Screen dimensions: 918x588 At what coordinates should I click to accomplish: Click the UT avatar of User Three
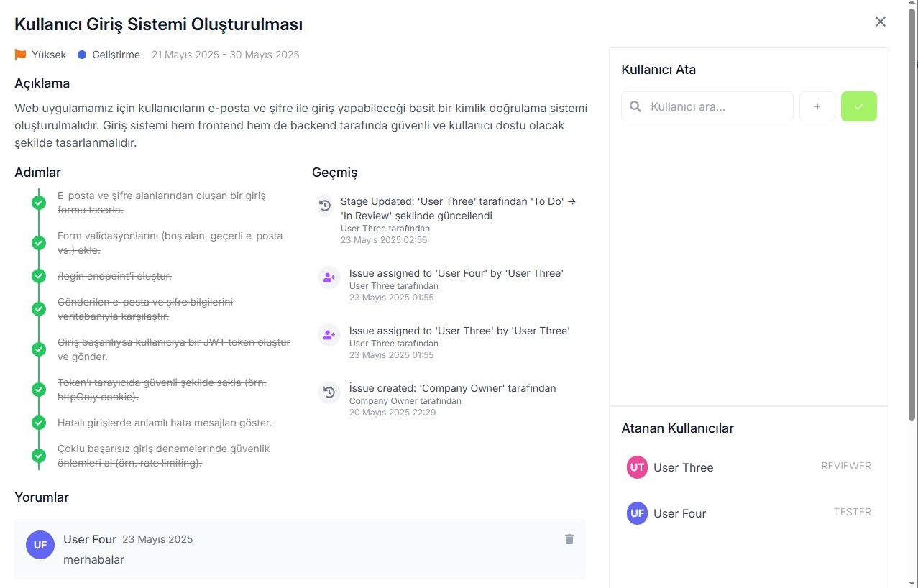[637, 467]
